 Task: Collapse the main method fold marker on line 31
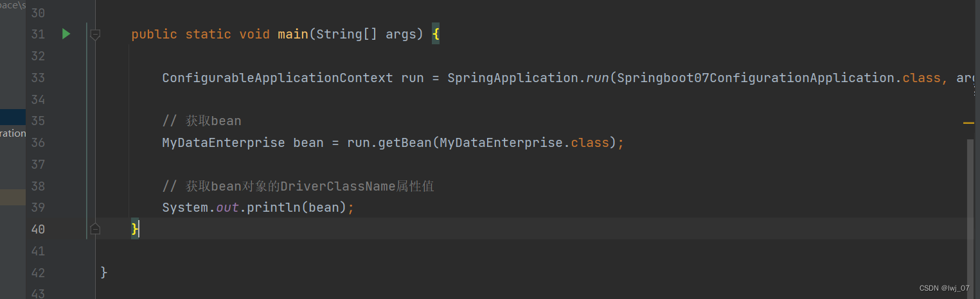click(95, 35)
